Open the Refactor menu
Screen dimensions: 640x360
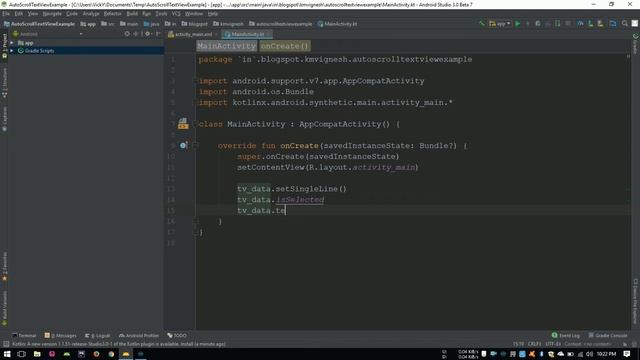click(112, 13)
